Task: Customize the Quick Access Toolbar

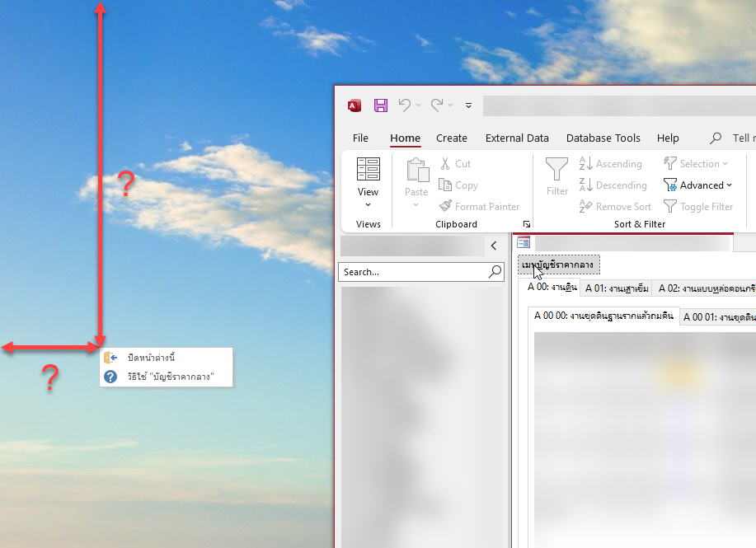Action: pyautogui.click(x=468, y=105)
